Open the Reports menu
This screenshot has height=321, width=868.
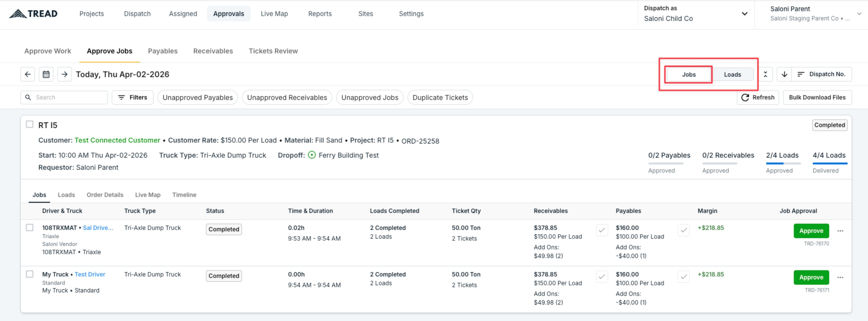tap(320, 13)
